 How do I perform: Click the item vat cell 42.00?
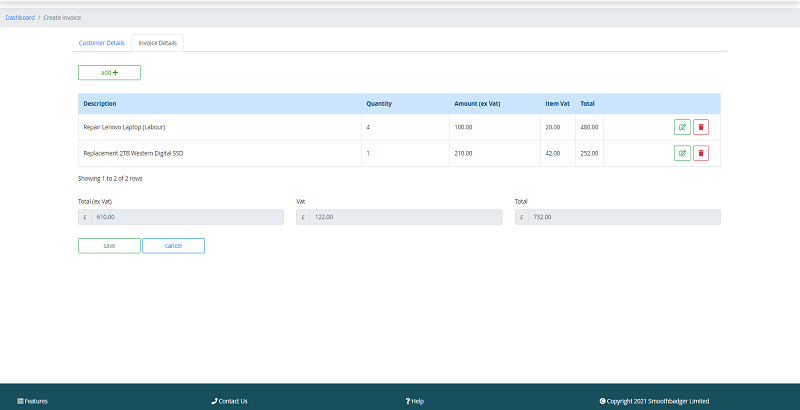coord(558,153)
